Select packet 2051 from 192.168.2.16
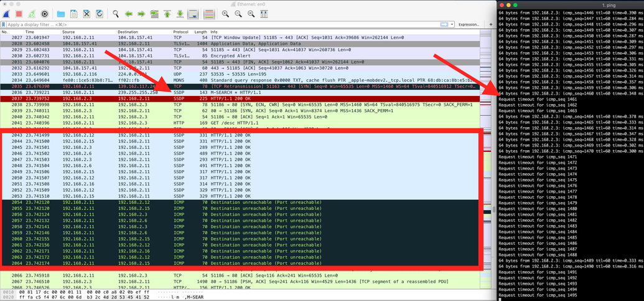 (x=240, y=184)
